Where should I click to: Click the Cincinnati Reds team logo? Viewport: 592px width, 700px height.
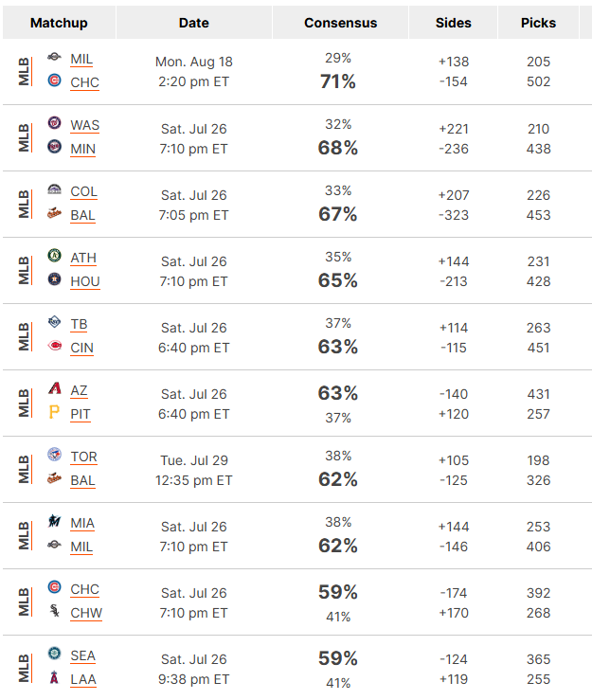(x=55, y=346)
